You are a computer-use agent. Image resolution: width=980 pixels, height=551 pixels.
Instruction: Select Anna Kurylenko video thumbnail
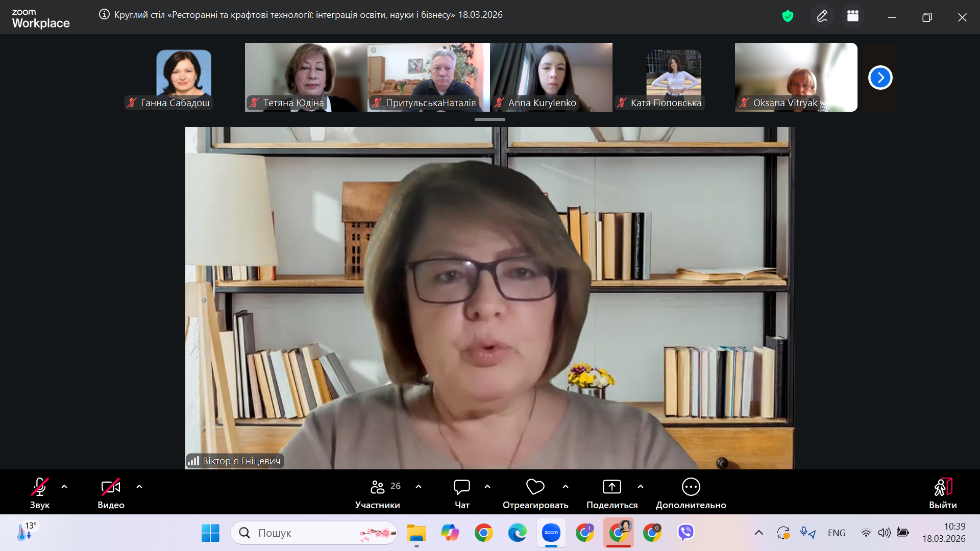point(551,77)
